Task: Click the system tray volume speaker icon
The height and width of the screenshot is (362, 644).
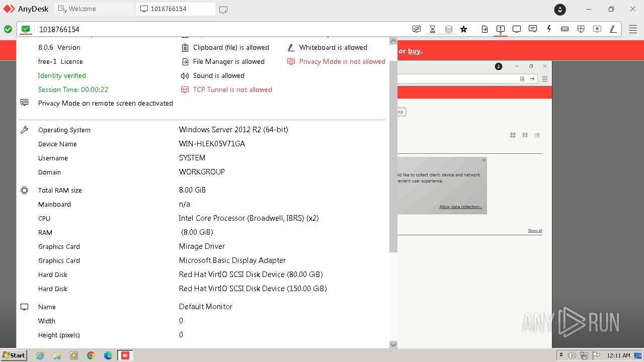Action: coord(572,355)
